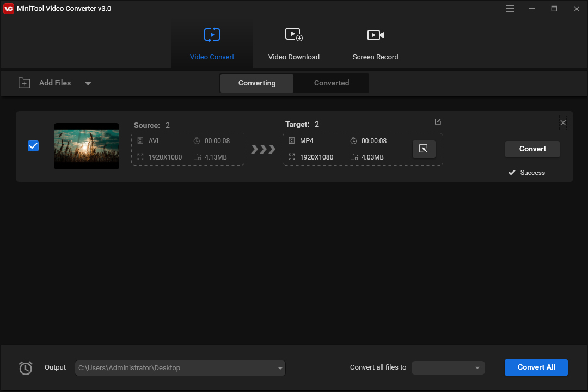Click the source format AVI text

pos(154,140)
